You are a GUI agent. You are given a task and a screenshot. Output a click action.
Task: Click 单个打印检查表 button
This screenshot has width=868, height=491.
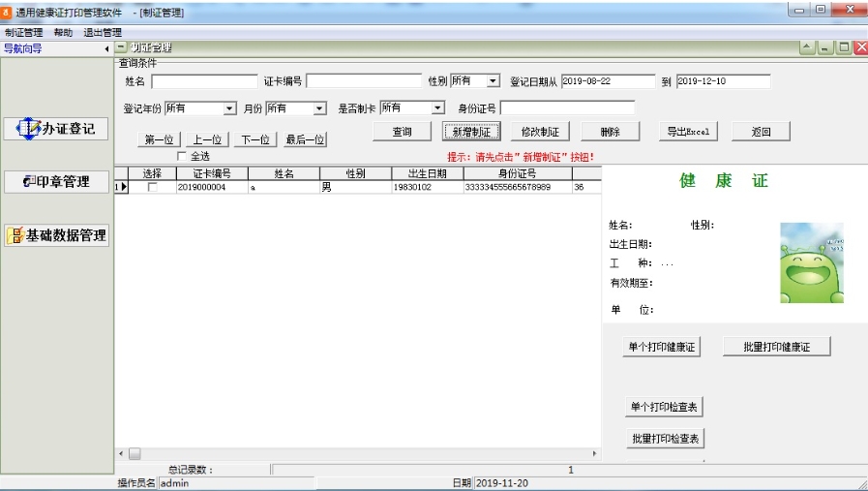(664, 407)
